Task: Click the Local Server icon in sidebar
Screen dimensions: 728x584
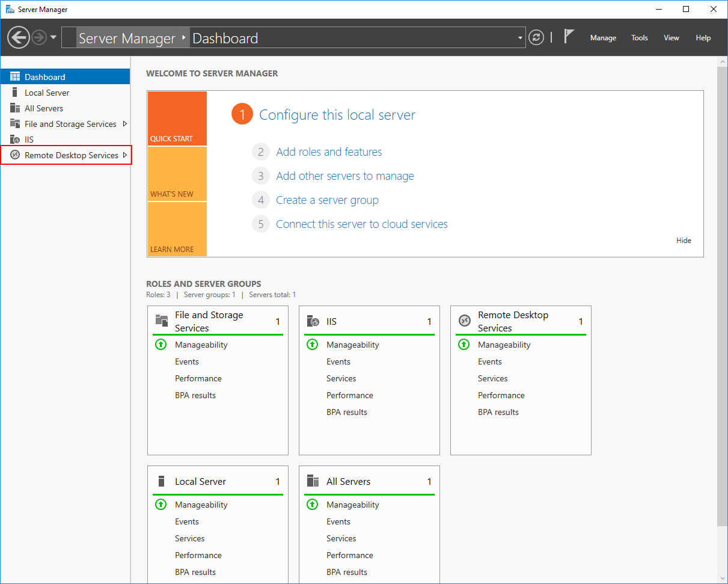Action: 15,93
